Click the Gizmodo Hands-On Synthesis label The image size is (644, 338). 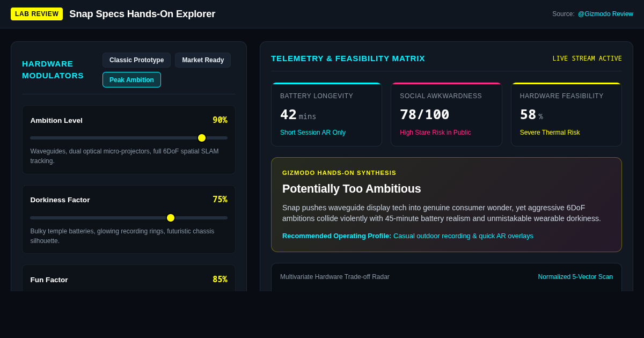[x=339, y=173]
